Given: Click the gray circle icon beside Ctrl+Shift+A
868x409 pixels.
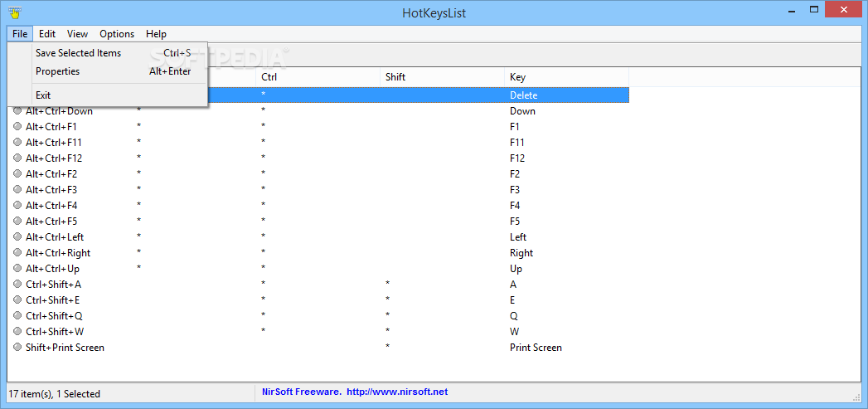Looking at the screenshot, I should (x=17, y=285).
